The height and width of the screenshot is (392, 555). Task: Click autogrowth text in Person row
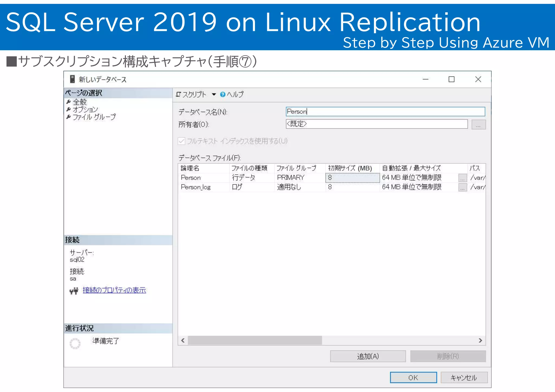click(412, 178)
